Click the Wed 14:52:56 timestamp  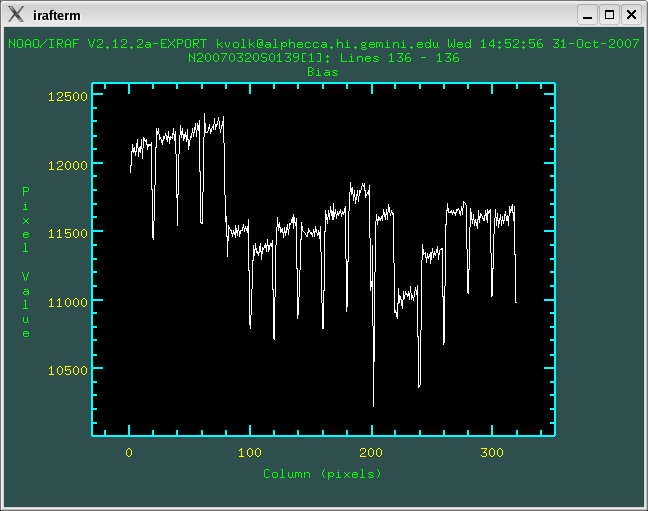[x=495, y=44]
